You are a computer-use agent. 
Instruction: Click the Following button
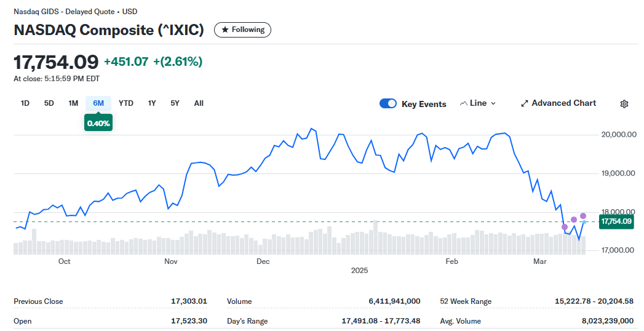[242, 30]
